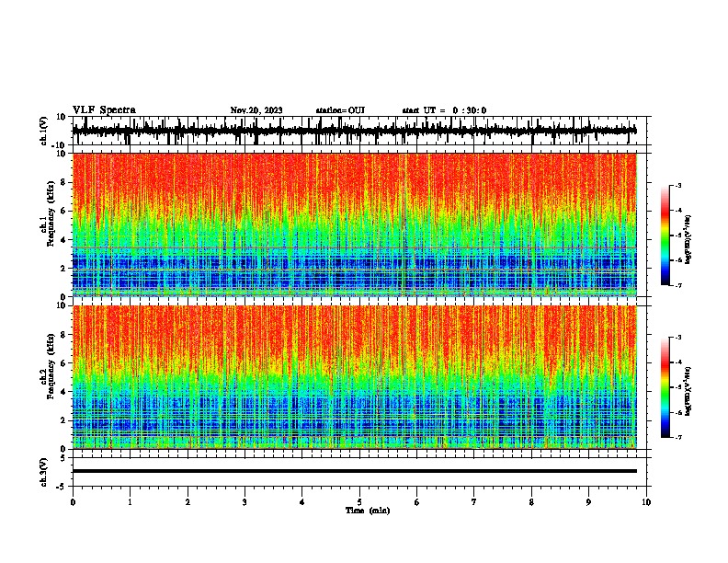Click ch.2 colorbar "log(PSD)(V²/Hz)" label
The height and width of the screenshot is (563, 728).
click(688, 391)
